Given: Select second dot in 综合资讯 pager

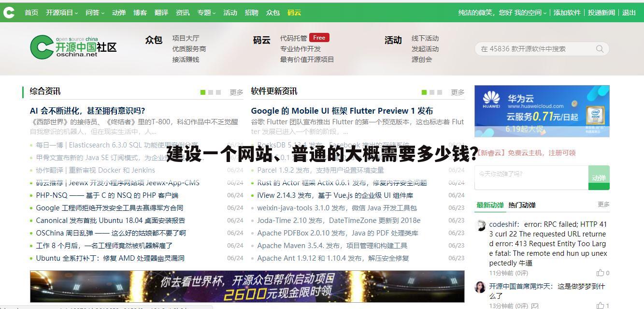Looking at the screenshot, I should click(211, 92).
